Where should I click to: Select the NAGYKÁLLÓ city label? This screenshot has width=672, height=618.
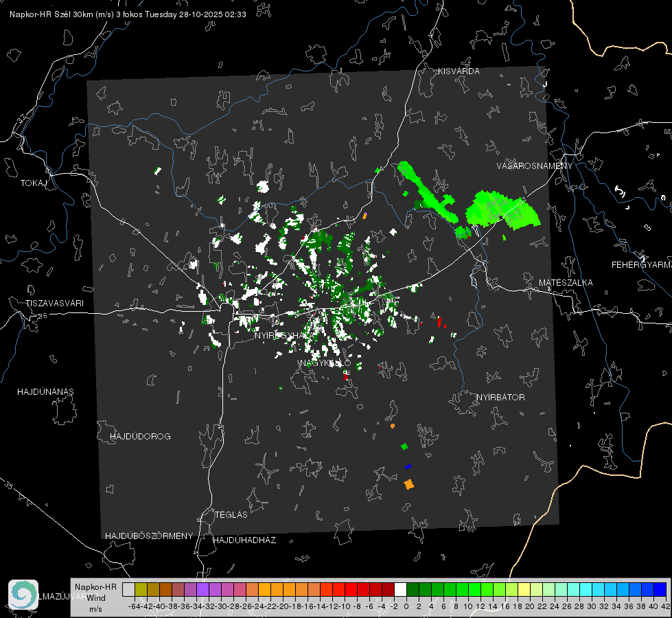(325, 364)
